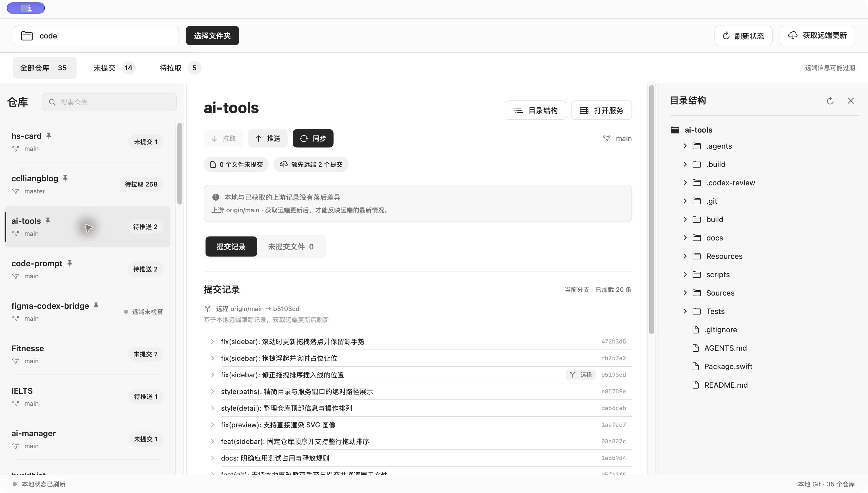Viewport: 868px width, 493px height.
Task: Expand the .codex-review folder
Action: click(685, 183)
